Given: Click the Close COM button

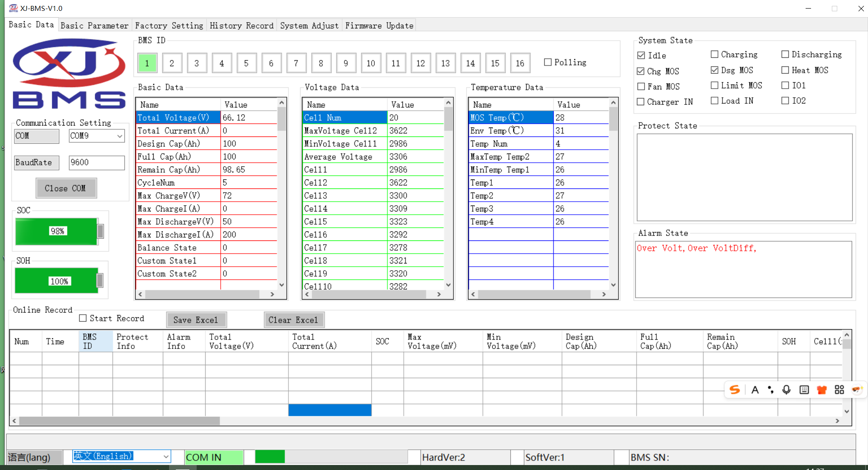Looking at the screenshot, I should click(x=66, y=188).
